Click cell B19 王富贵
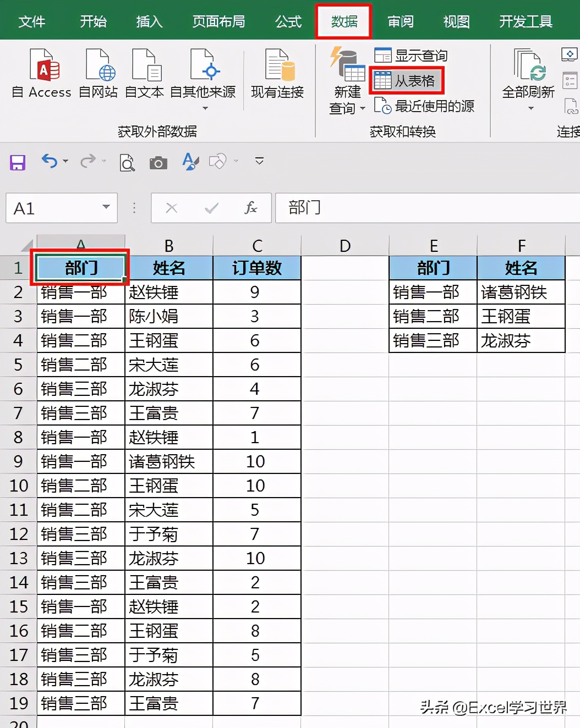 (x=169, y=703)
